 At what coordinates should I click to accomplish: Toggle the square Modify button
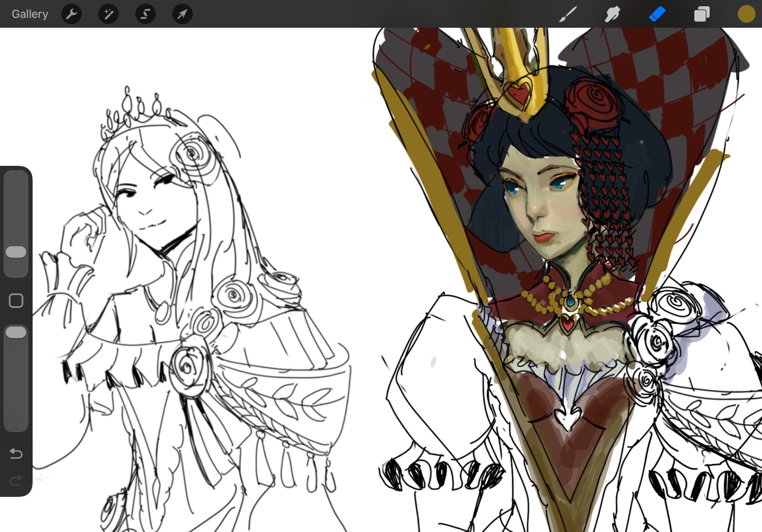pyautogui.click(x=16, y=301)
